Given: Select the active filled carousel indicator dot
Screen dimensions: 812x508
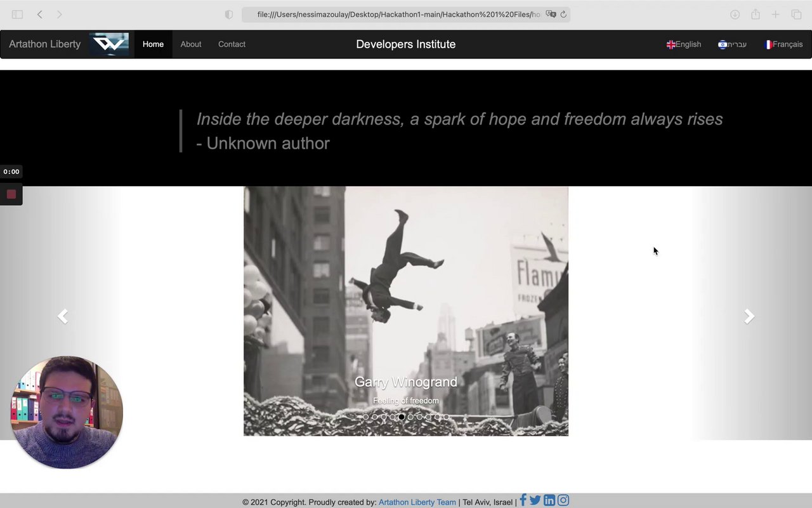Looking at the screenshot, I should tap(402, 417).
